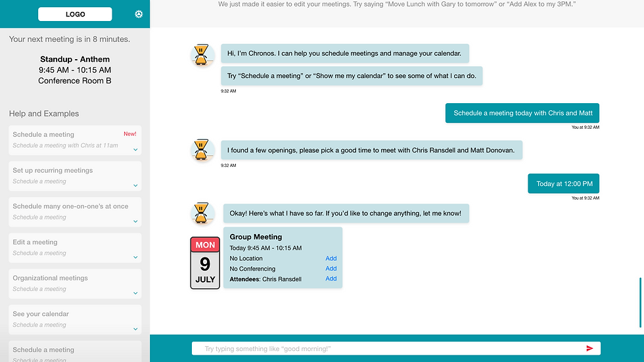Click 'Today 9:45 AM - 10:15 AM' meeting time
Viewport: 644px width, 362px height.
[x=265, y=248]
